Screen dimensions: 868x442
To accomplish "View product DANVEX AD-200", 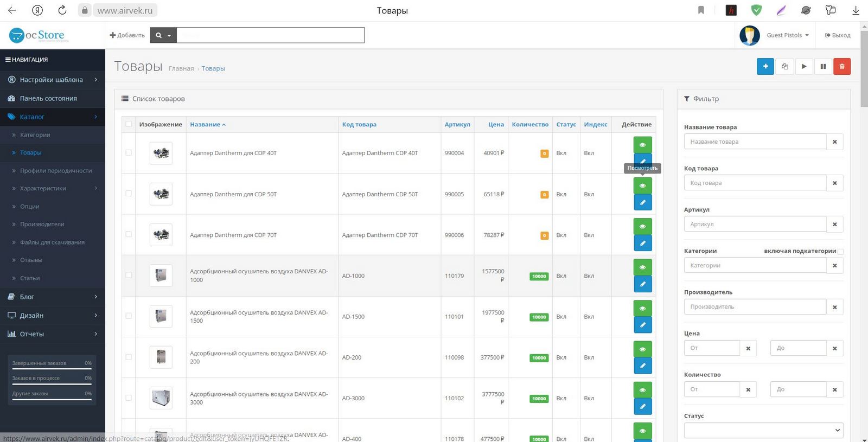I will point(642,349).
